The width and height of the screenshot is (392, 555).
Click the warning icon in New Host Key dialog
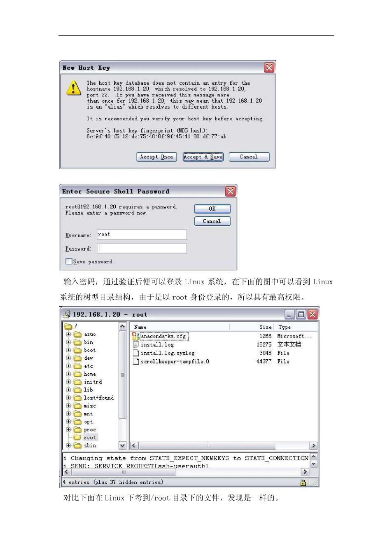(73, 88)
